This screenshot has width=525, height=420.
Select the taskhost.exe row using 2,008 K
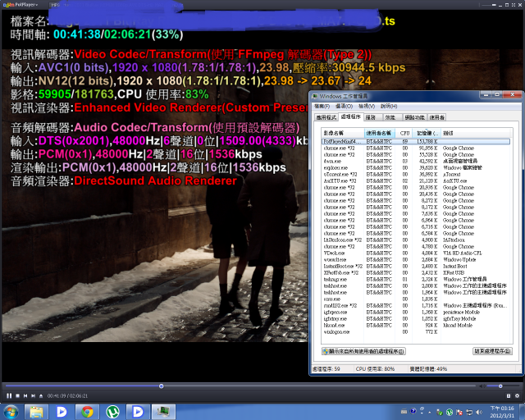click(x=416, y=286)
